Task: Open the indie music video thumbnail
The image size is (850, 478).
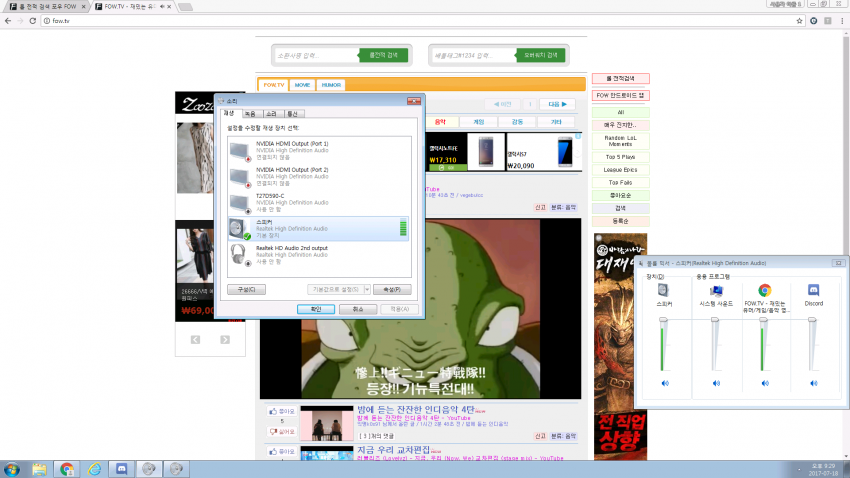Action: pyautogui.click(x=327, y=423)
